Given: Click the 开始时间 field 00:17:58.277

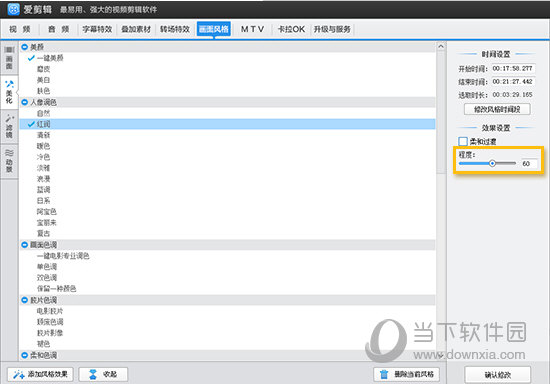Looking at the screenshot, I should (x=513, y=68).
